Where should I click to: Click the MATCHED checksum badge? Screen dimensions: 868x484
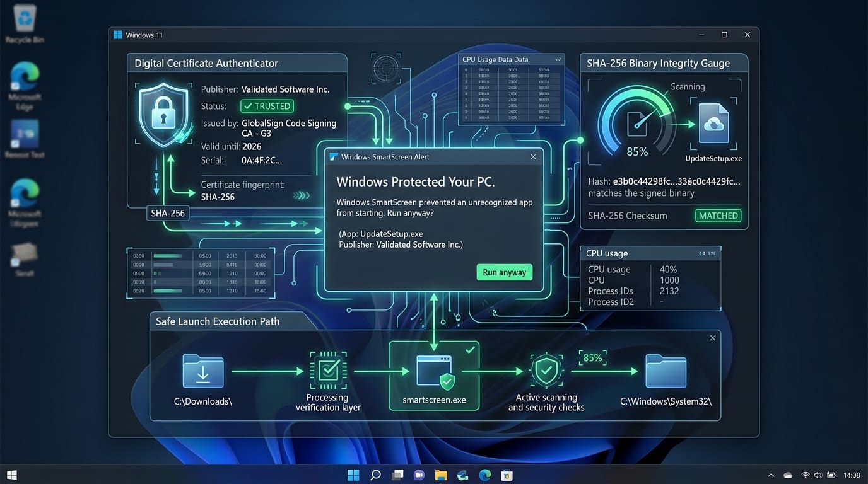tap(718, 216)
